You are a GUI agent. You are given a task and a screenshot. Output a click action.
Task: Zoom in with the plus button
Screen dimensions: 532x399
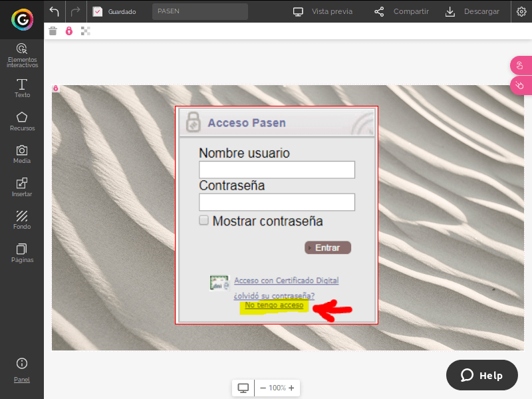291,388
